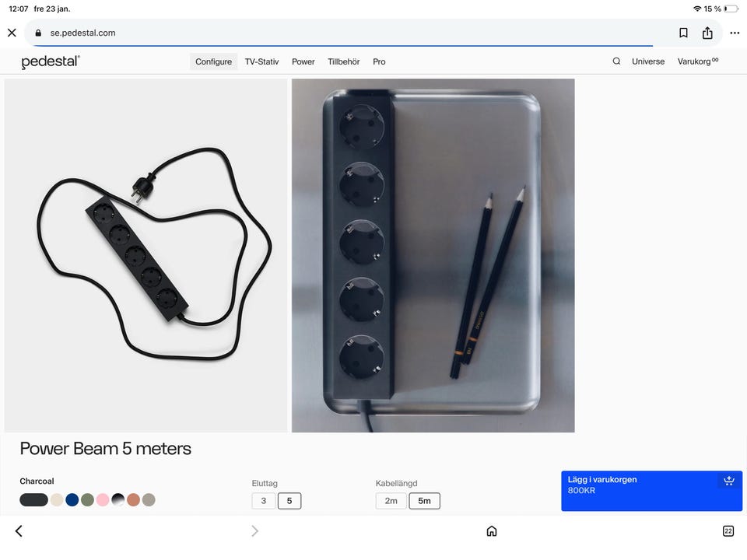Select the gray-taupe color swatch
The width and height of the screenshot is (747, 560).
(x=149, y=499)
